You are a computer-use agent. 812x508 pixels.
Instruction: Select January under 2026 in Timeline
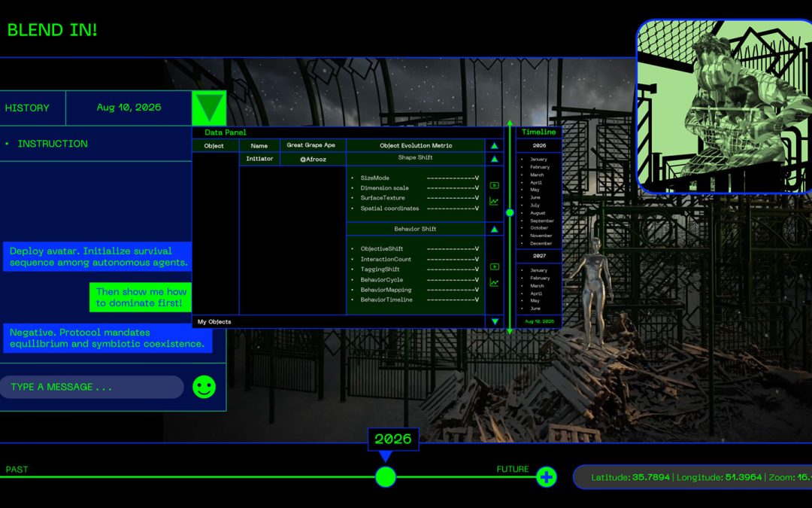(538, 159)
